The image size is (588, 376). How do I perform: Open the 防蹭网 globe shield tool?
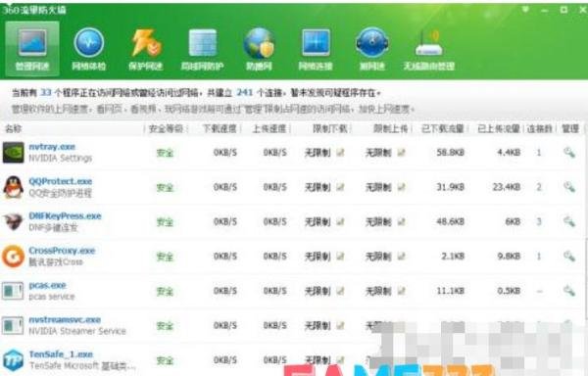pyautogui.click(x=259, y=49)
